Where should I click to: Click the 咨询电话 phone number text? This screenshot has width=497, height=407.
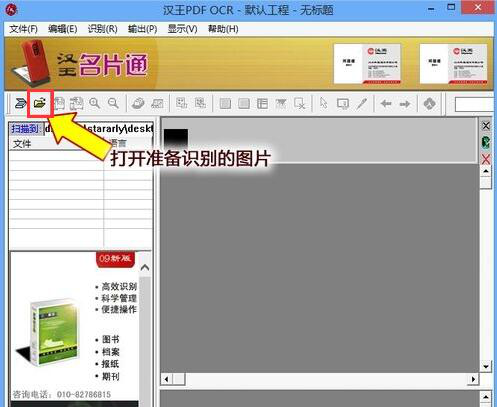(62, 395)
